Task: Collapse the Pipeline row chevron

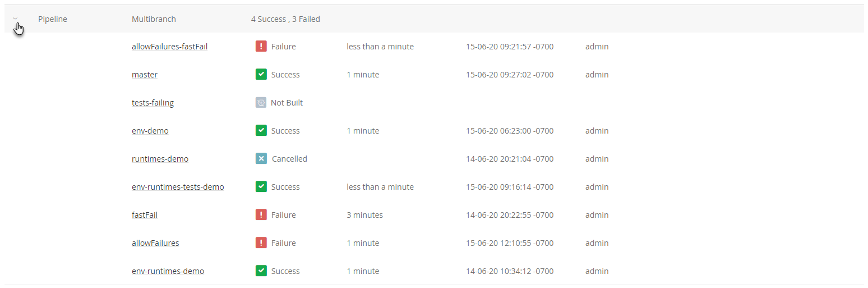Action: coord(16,19)
